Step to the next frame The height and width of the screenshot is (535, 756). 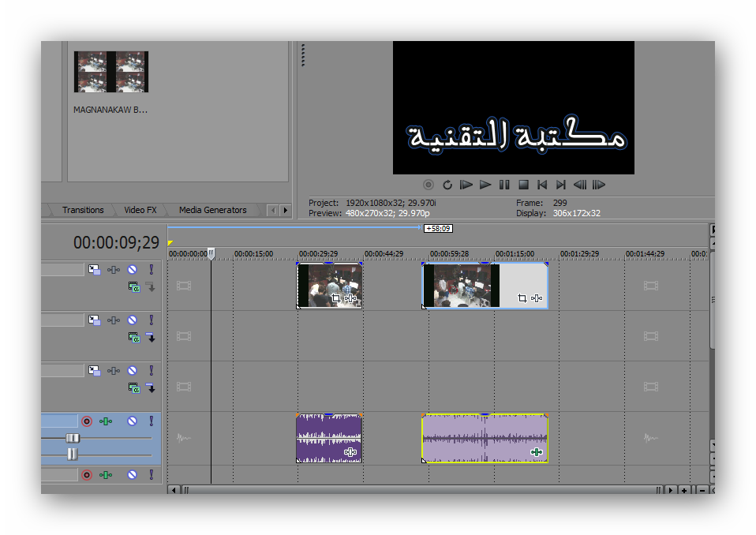point(599,185)
